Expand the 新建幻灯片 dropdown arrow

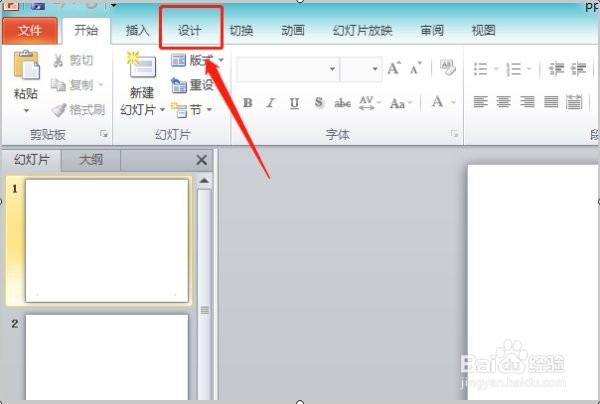point(162,110)
